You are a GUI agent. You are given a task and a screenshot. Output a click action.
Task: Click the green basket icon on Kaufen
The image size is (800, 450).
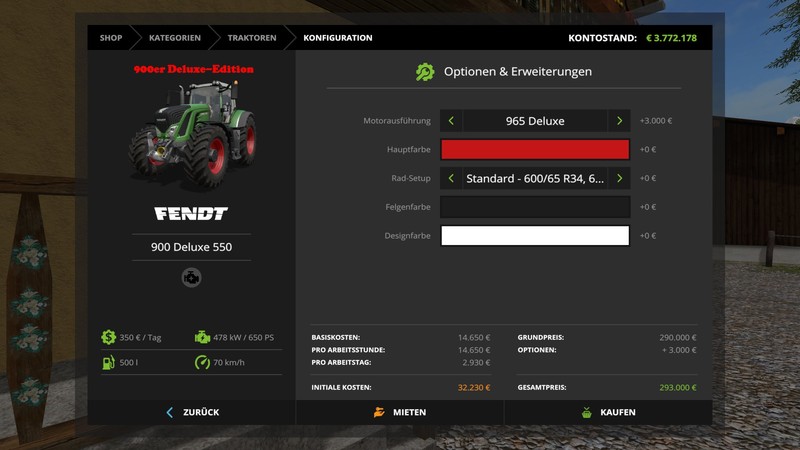pyautogui.click(x=586, y=412)
